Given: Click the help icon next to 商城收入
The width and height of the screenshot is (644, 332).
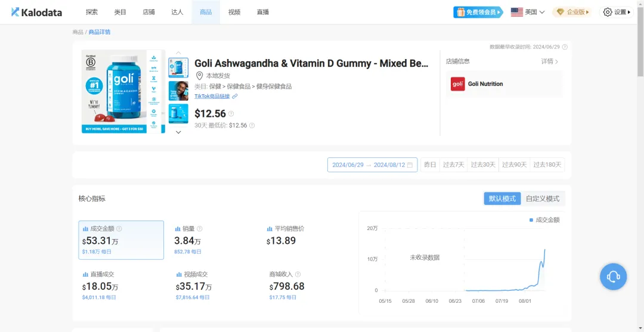Looking at the screenshot, I should pyautogui.click(x=298, y=274).
